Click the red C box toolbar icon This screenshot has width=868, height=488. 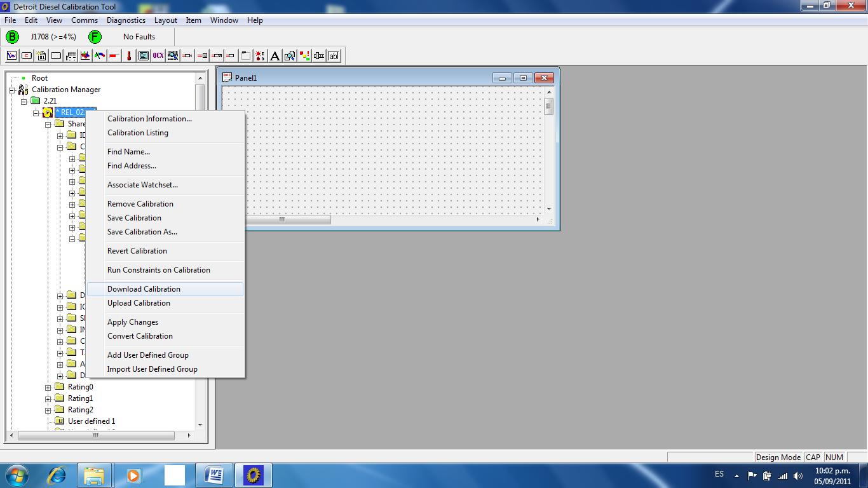tap(27, 55)
